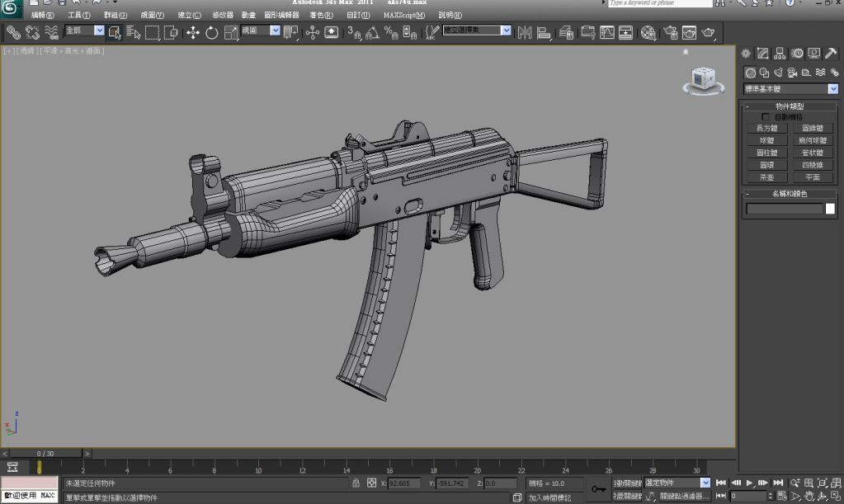Screen dimensions: 844x504
Task: Expand the 建立選擇集 dropdown
Action: tap(506, 31)
